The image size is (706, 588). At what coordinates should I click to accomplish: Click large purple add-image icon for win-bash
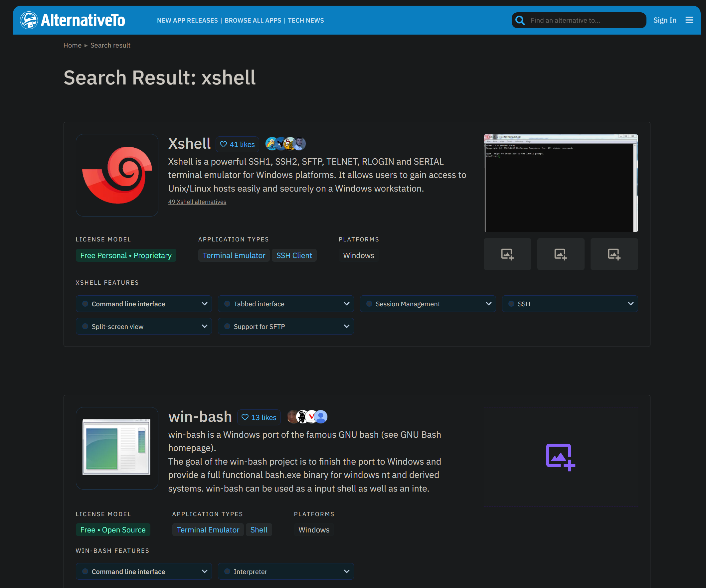(x=560, y=457)
